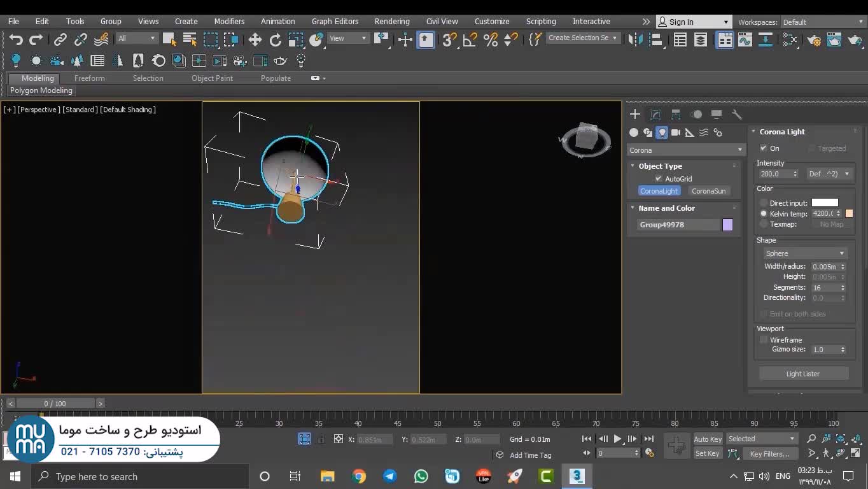Select the Kelvin temp radio button
868x489 pixels.
point(764,214)
